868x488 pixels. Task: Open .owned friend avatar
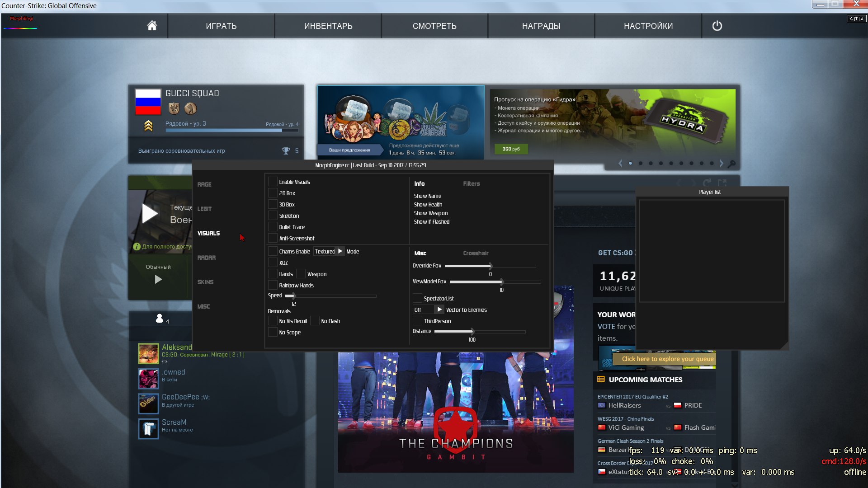[x=149, y=379]
